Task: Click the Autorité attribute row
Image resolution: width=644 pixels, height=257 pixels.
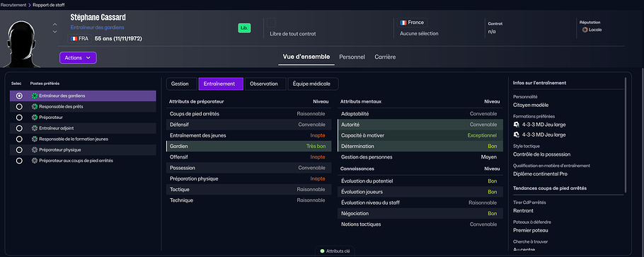Action: (x=420, y=125)
